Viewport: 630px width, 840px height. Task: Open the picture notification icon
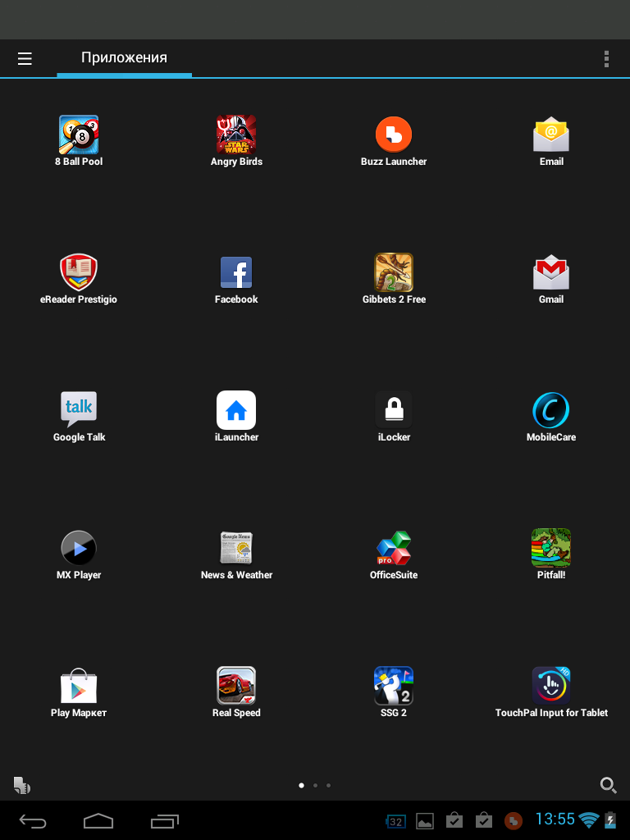pos(425,820)
